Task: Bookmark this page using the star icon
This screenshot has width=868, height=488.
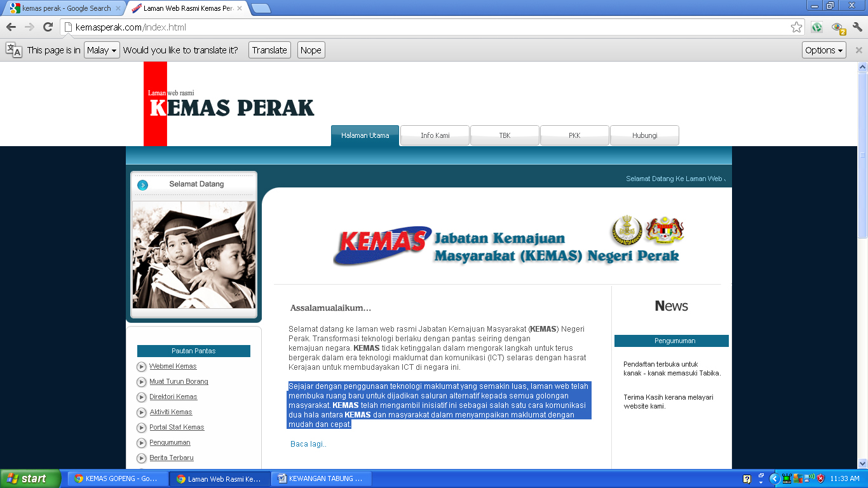Action: (796, 28)
